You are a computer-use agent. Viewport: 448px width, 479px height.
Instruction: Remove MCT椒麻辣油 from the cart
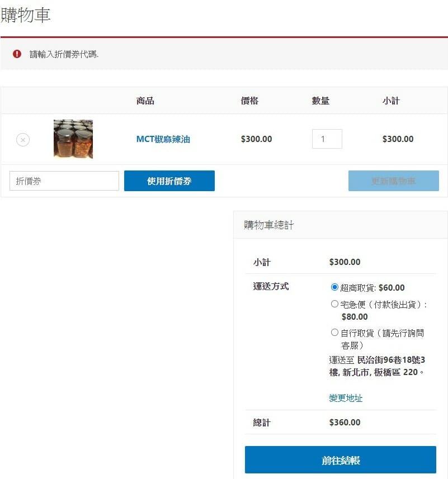point(22,140)
